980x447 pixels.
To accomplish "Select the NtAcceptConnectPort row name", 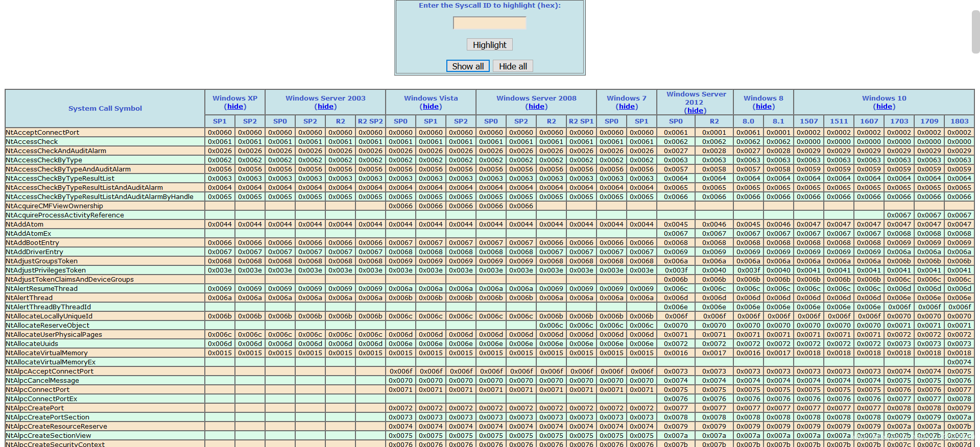I will pyautogui.click(x=42, y=133).
